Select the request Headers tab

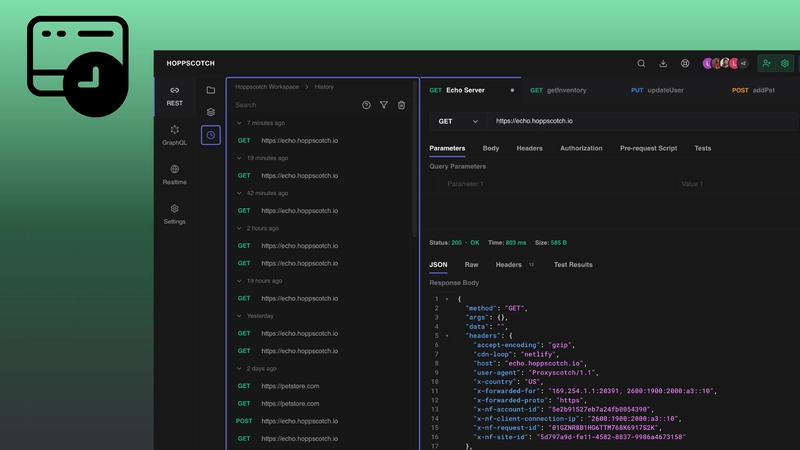click(x=530, y=148)
